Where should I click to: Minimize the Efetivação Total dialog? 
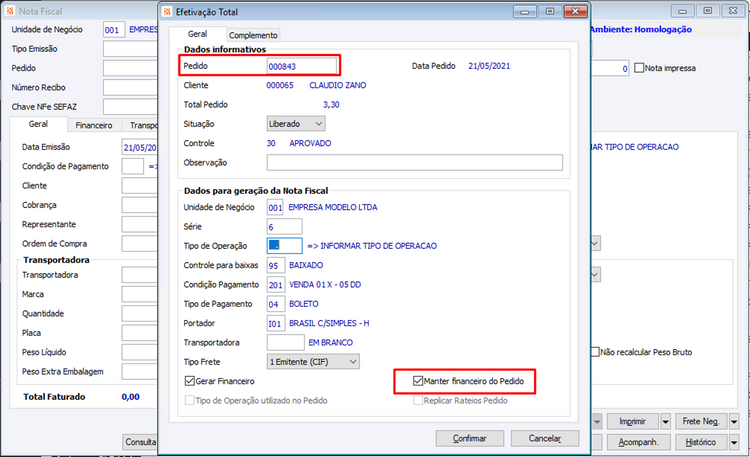click(525, 11)
